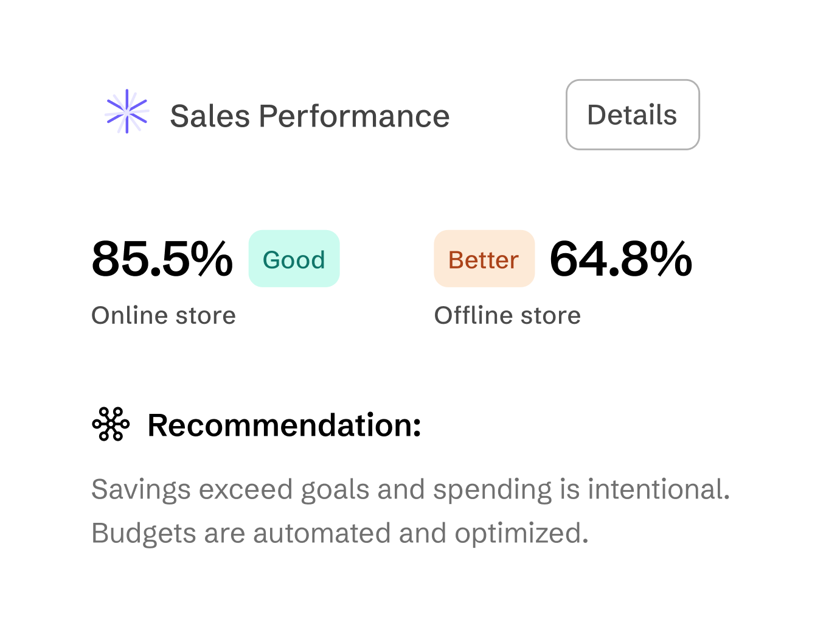Image resolution: width=840 pixels, height=633 pixels.
Task: Click the word 'optimized.' in the recommendation
Action: coord(521,534)
